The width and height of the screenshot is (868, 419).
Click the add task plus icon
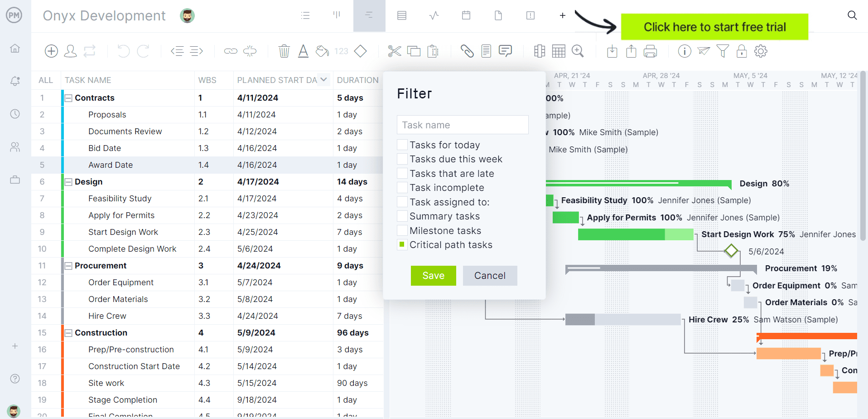[51, 51]
